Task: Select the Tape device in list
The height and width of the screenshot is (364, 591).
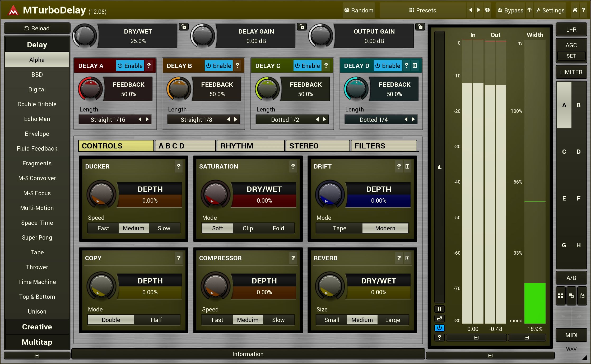Action: tap(37, 252)
